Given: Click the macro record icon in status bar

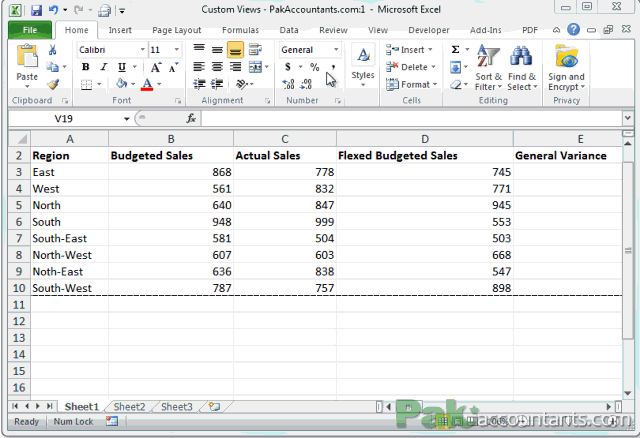Looking at the screenshot, I should (112, 421).
